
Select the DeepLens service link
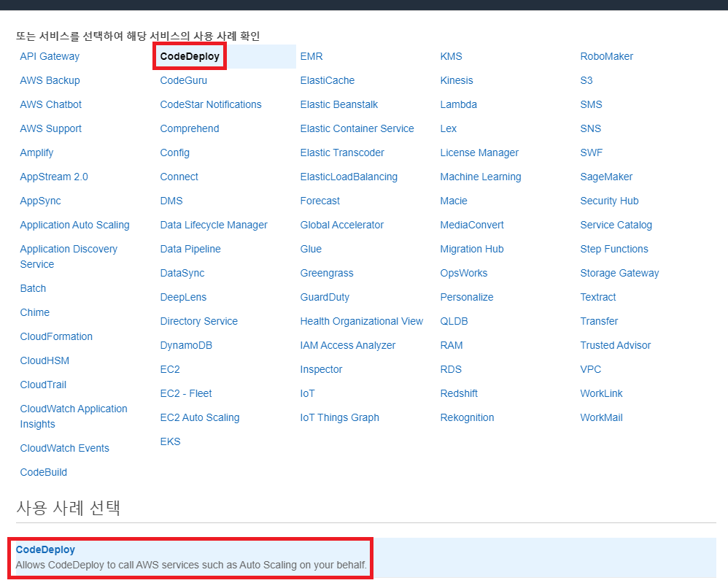tap(183, 298)
